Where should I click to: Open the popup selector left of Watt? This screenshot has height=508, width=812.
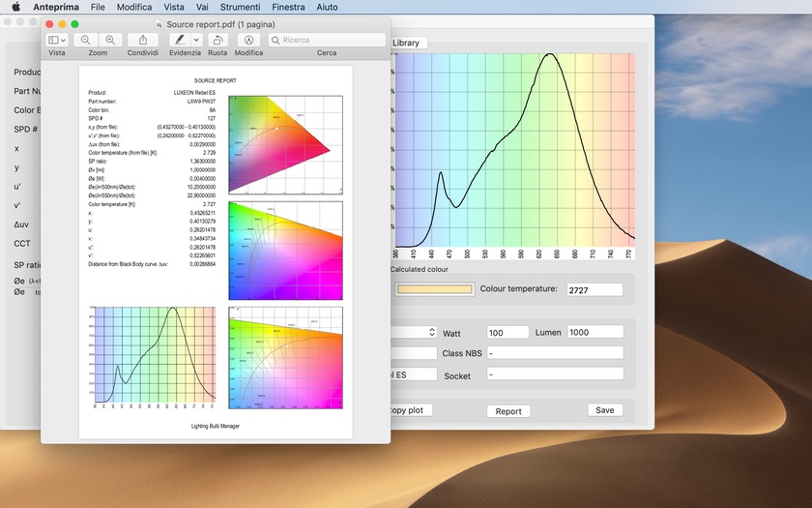coord(414,332)
